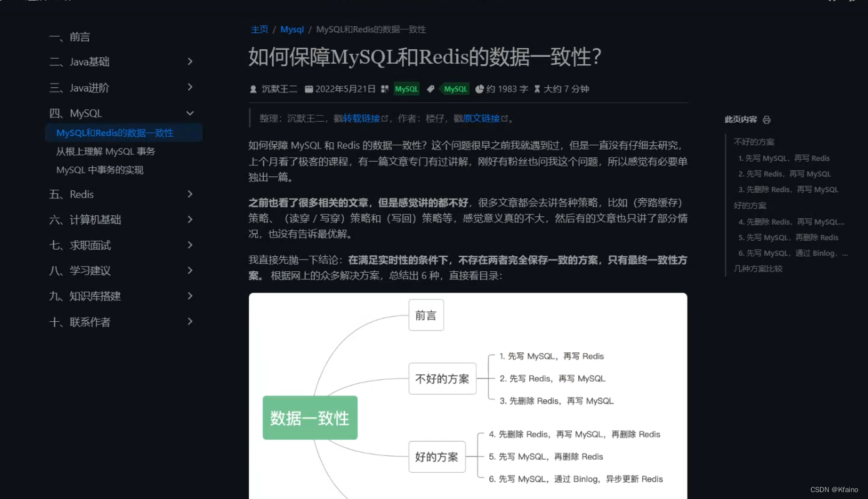Click the green MySQL tag badge
The width and height of the screenshot is (868, 499).
(x=455, y=89)
